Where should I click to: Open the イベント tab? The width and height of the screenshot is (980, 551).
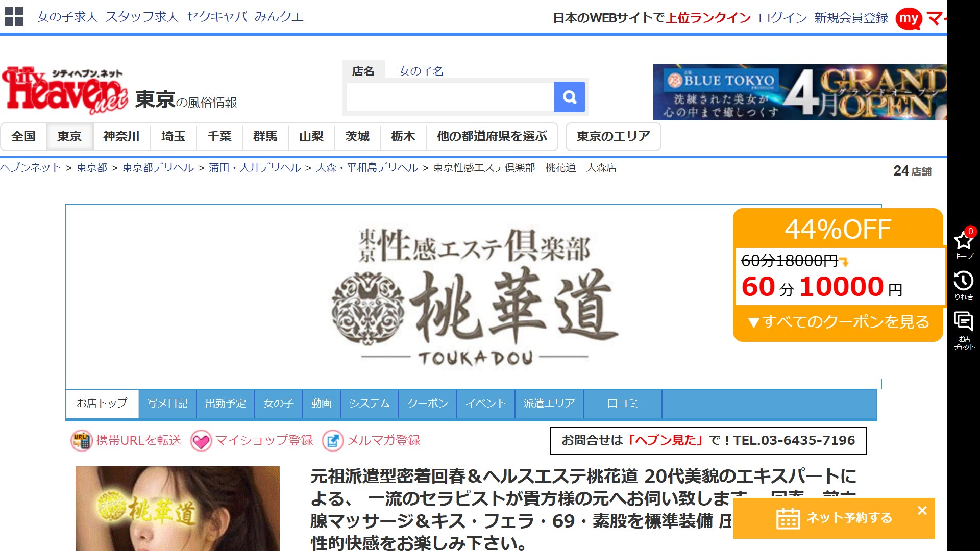[x=486, y=404]
